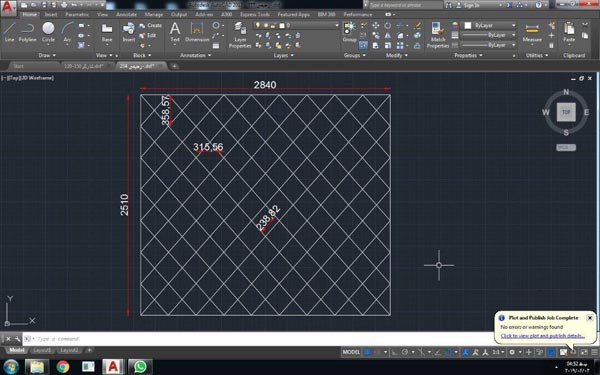Toggle Polar tracking in status bar
The width and height of the screenshot is (600, 375).
(405, 352)
